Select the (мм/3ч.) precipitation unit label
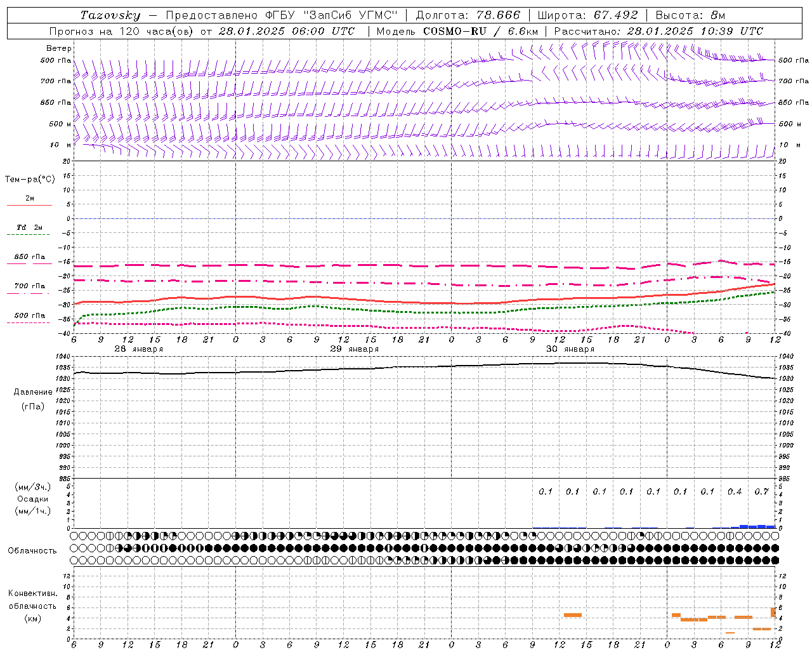The width and height of the screenshot is (812, 650). click(33, 487)
